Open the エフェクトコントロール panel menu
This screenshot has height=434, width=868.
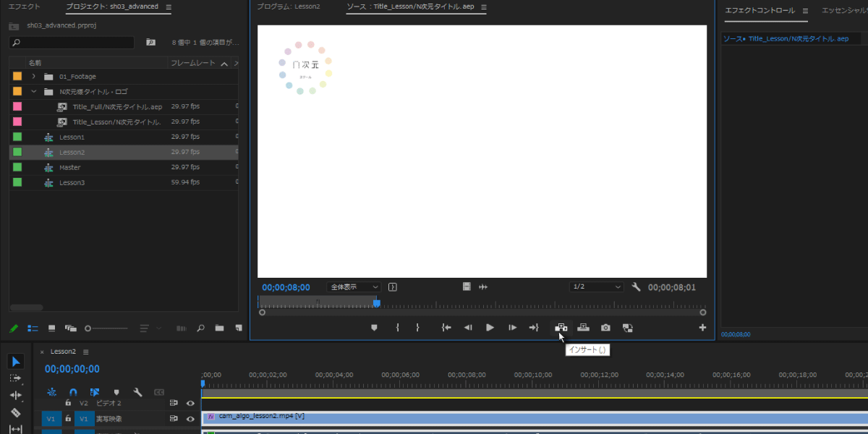[805, 11]
